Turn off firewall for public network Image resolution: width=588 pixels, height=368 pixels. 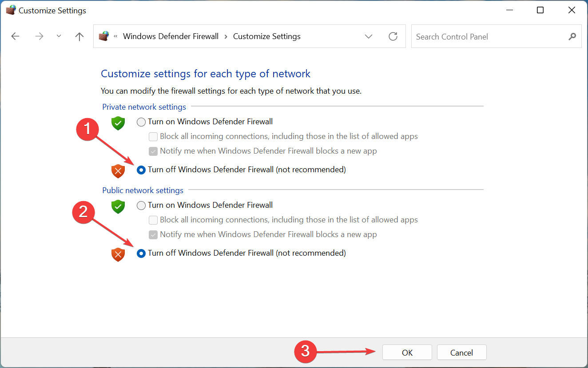(x=141, y=253)
